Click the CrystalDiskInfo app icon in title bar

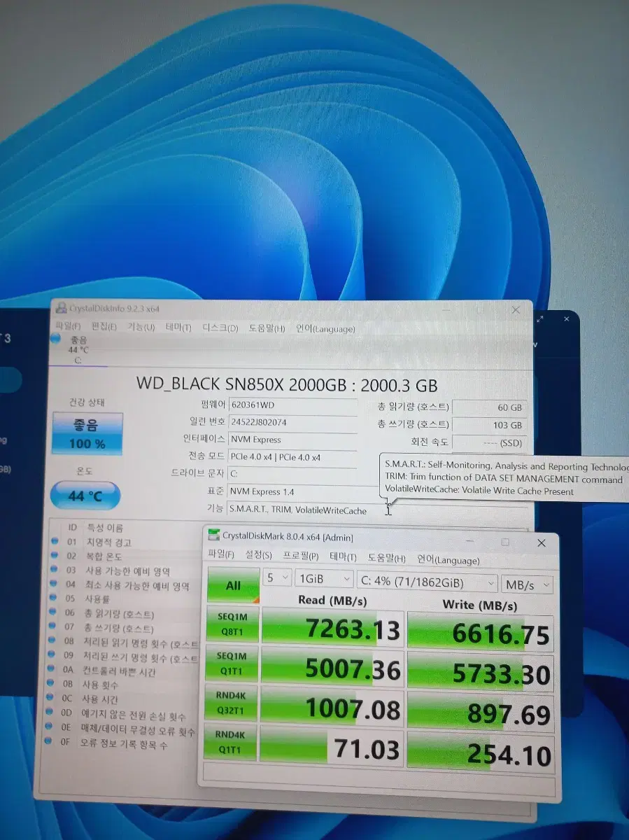click(62, 309)
